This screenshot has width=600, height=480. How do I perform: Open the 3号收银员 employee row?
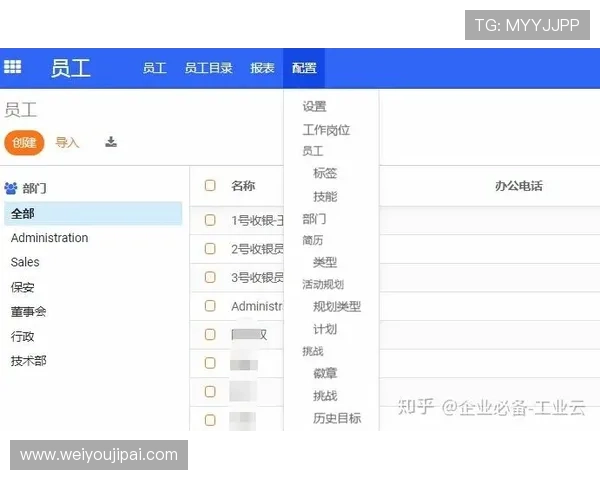(x=257, y=278)
